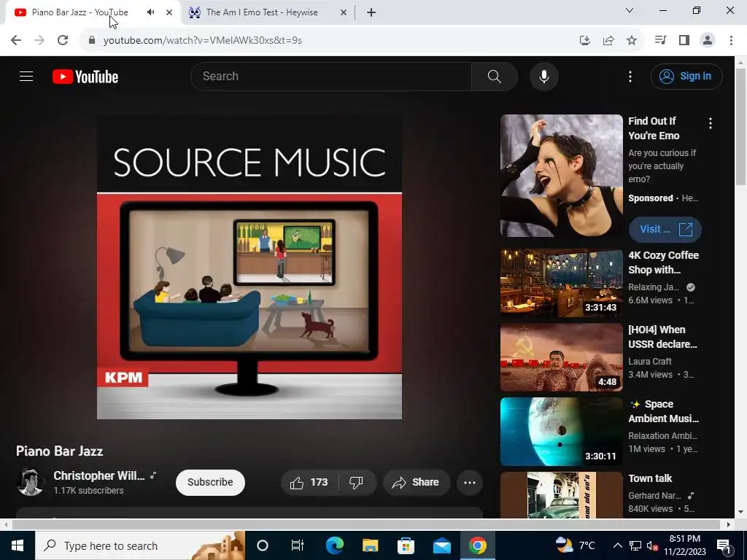Open Cortana circle on taskbar
Screen dimensions: 747x560
point(263,545)
